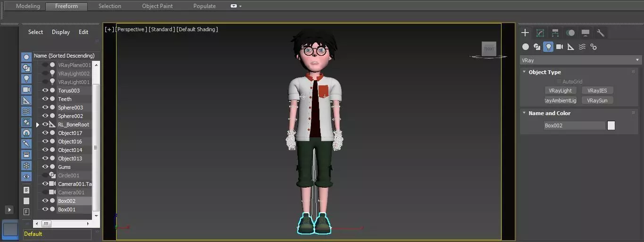This screenshot has height=242, width=644.
Task: Click the Box002 object name field
Action: pyautogui.click(x=574, y=125)
